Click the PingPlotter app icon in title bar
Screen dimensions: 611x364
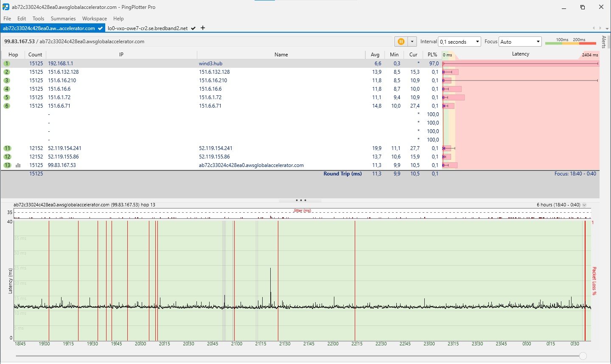coord(6,7)
